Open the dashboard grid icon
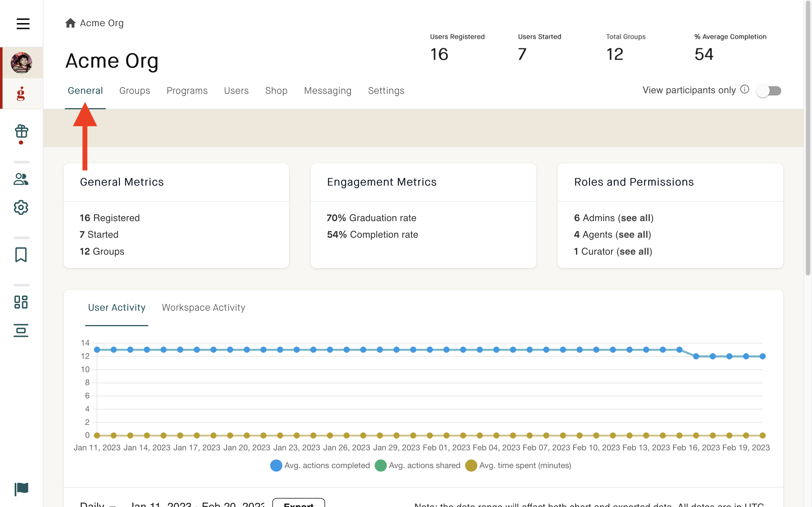The height and width of the screenshot is (507, 812). 21,302
